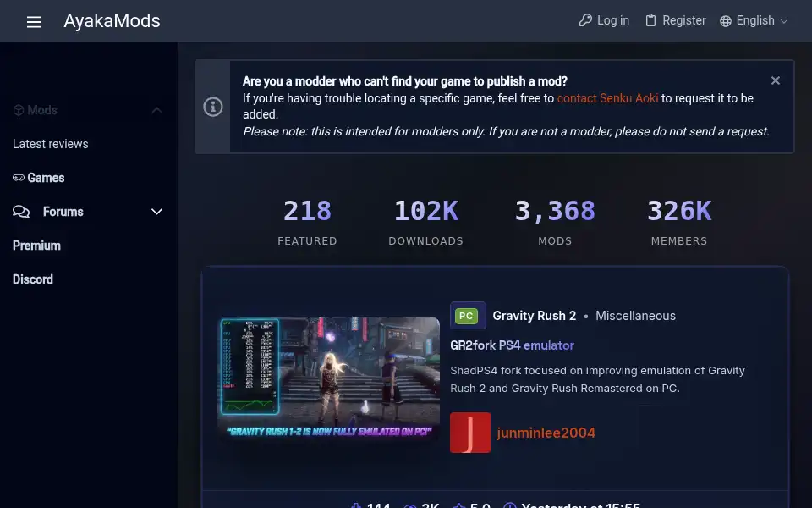
Task: Open the Miscellaneous category link
Action: click(635, 316)
